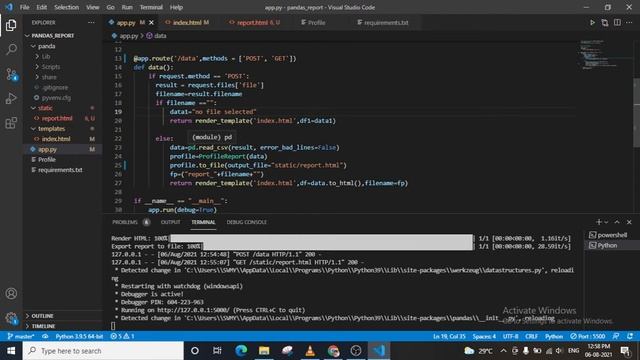Click Ln 19, Col 35 status item

click(449, 336)
